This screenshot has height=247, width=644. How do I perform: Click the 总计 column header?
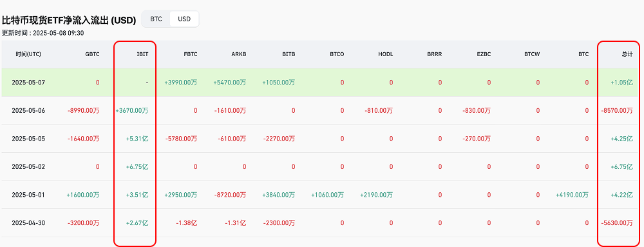627,54
